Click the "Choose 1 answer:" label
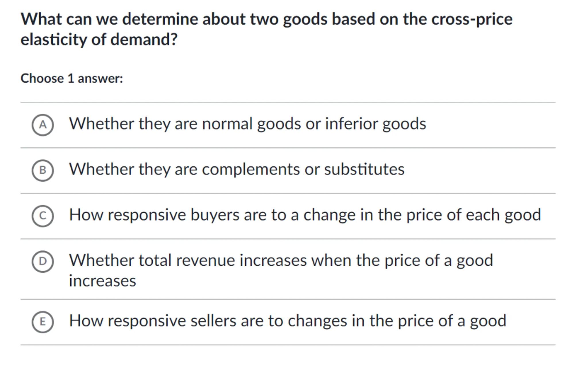Screen dimensions: 588x367 (71, 78)
